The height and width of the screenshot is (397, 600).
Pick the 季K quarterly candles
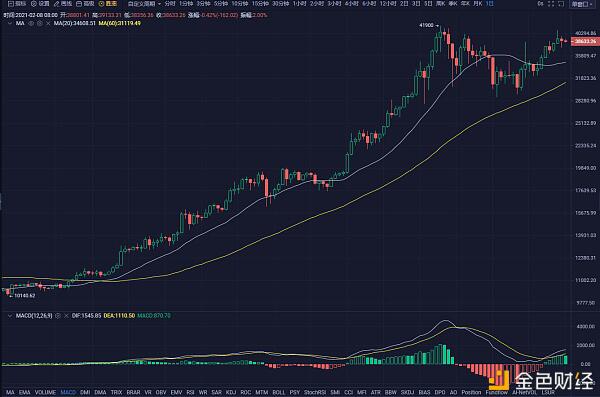click(x=453, y=4)
